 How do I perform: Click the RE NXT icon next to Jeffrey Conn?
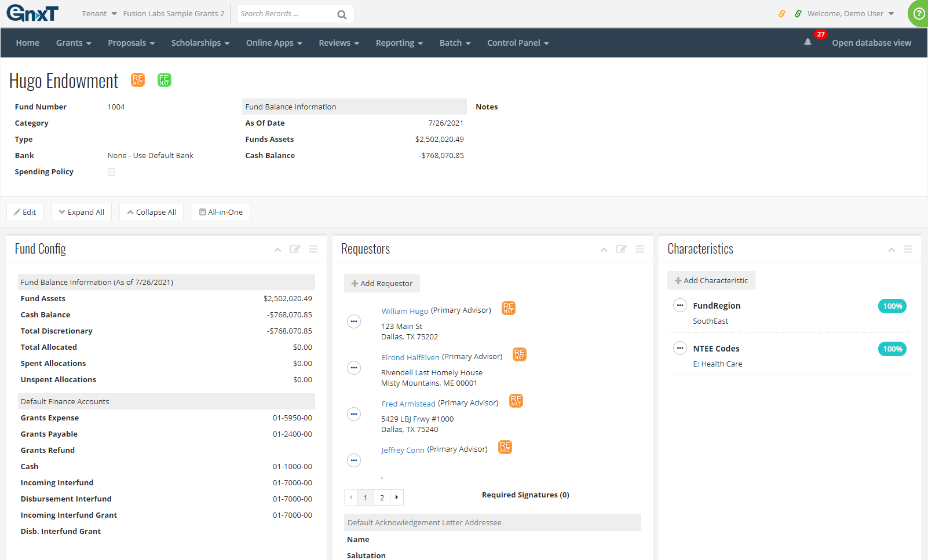pyautogui.click(x=504, y=447)
